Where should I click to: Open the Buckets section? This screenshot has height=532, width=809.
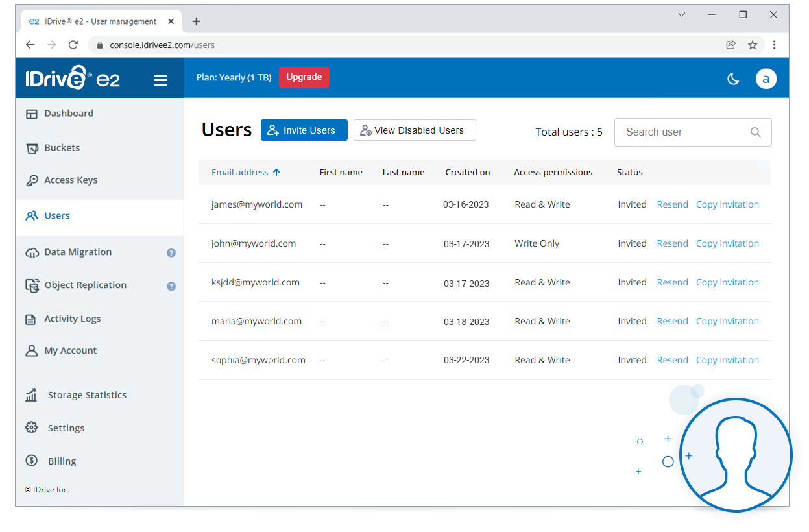point(62,148)
